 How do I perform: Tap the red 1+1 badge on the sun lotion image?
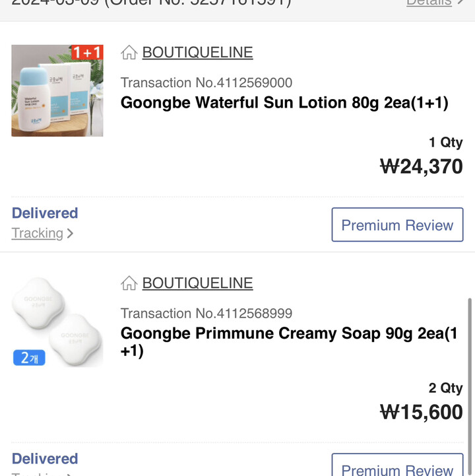click(x=87, y=52)
